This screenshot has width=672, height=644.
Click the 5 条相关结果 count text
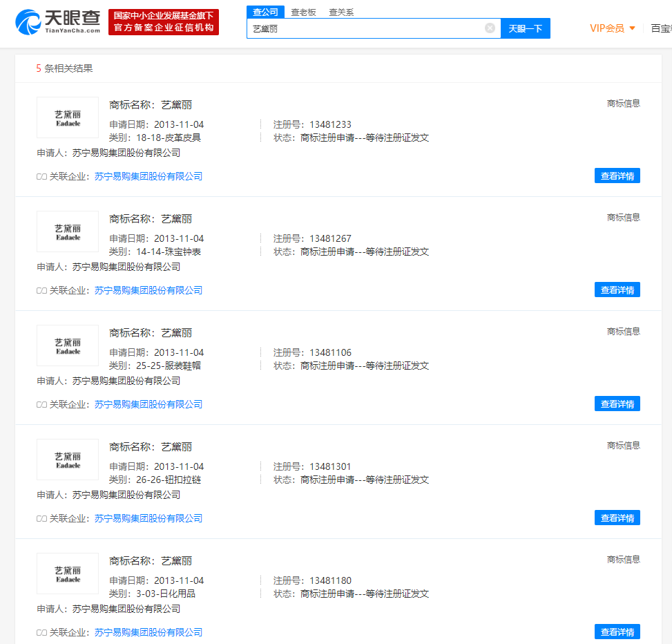(x=64, y=68)
